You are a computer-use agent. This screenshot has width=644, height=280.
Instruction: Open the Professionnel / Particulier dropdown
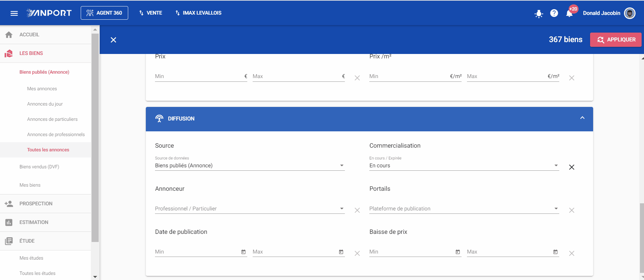click(x=250, y=208)
